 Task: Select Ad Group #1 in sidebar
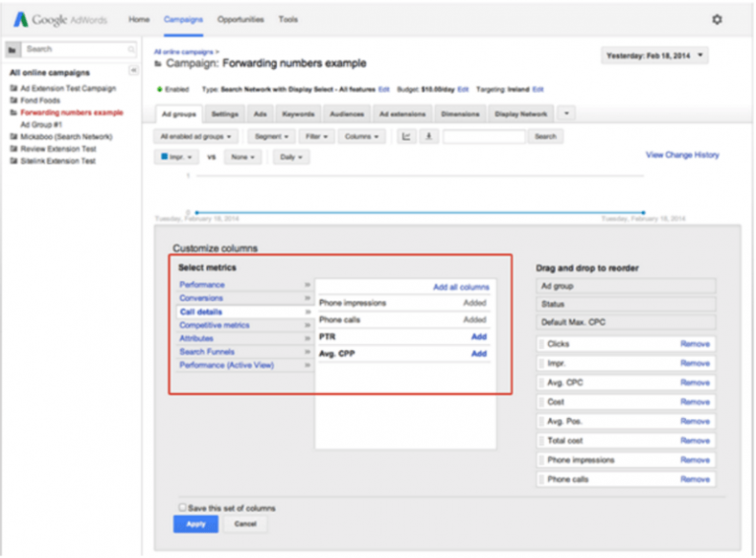click(41, 124)
